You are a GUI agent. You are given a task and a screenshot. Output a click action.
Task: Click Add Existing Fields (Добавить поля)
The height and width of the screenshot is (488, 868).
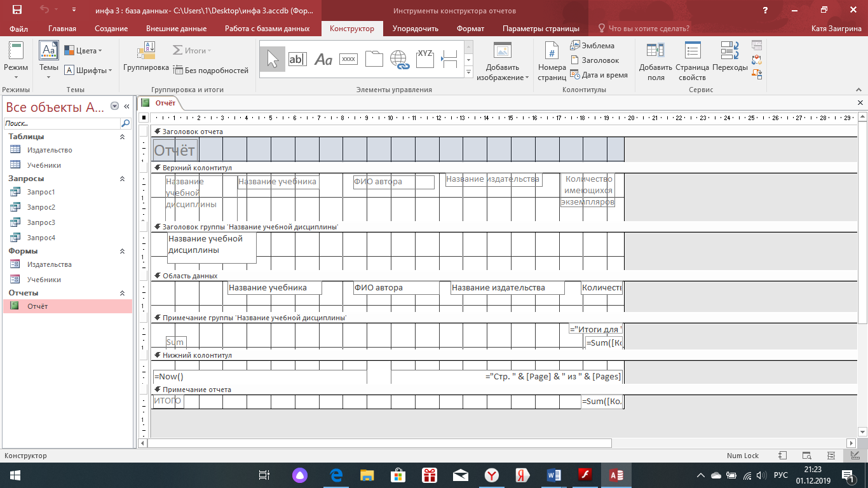click(656, 61)
